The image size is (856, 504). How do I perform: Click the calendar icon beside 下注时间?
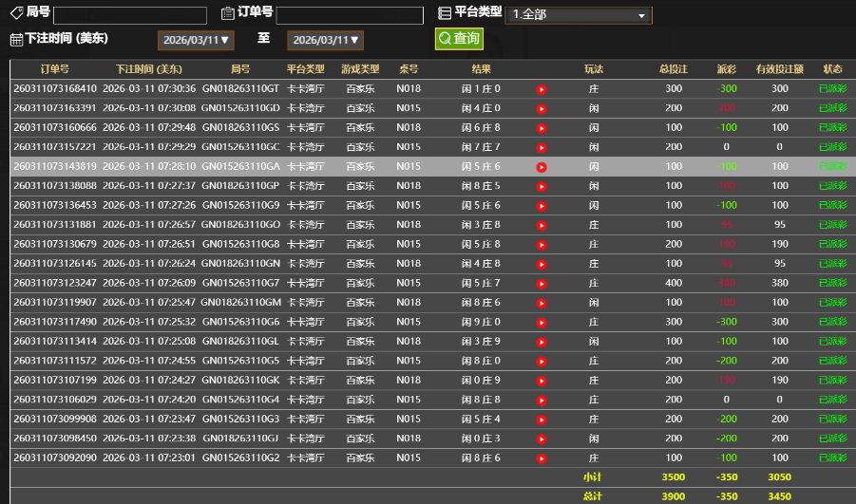(16, 40)
